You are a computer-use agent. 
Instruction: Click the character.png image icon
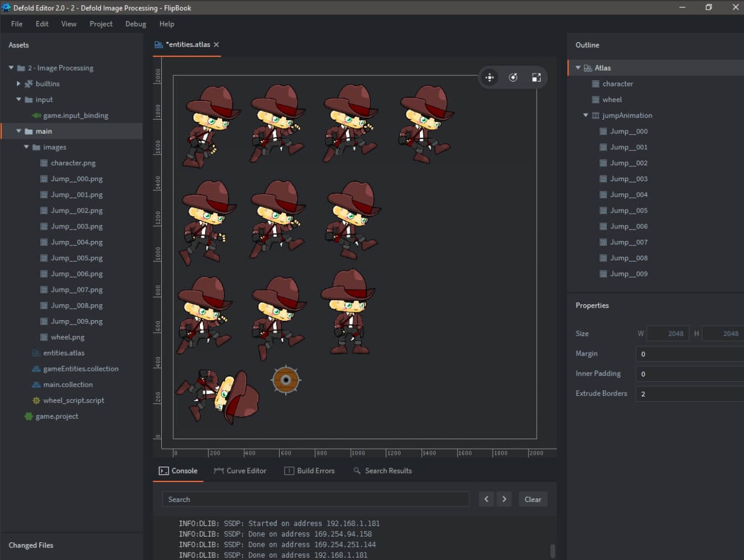44,163
